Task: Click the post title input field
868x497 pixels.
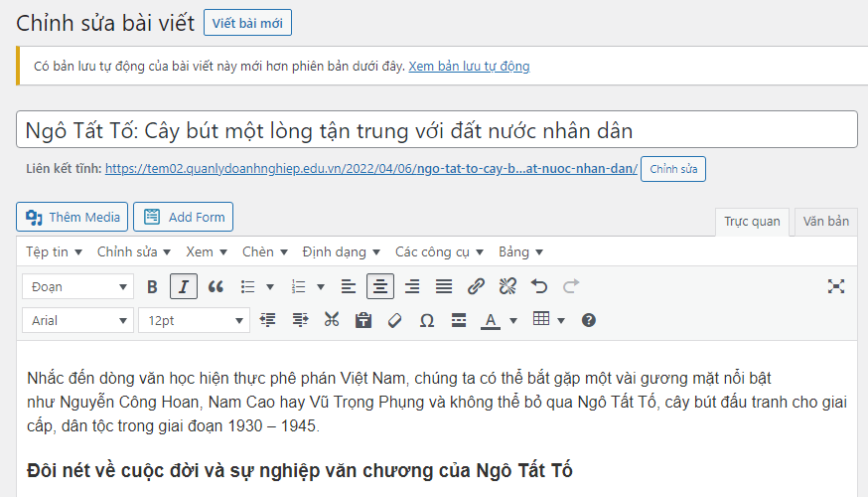Action: point(437,130)
